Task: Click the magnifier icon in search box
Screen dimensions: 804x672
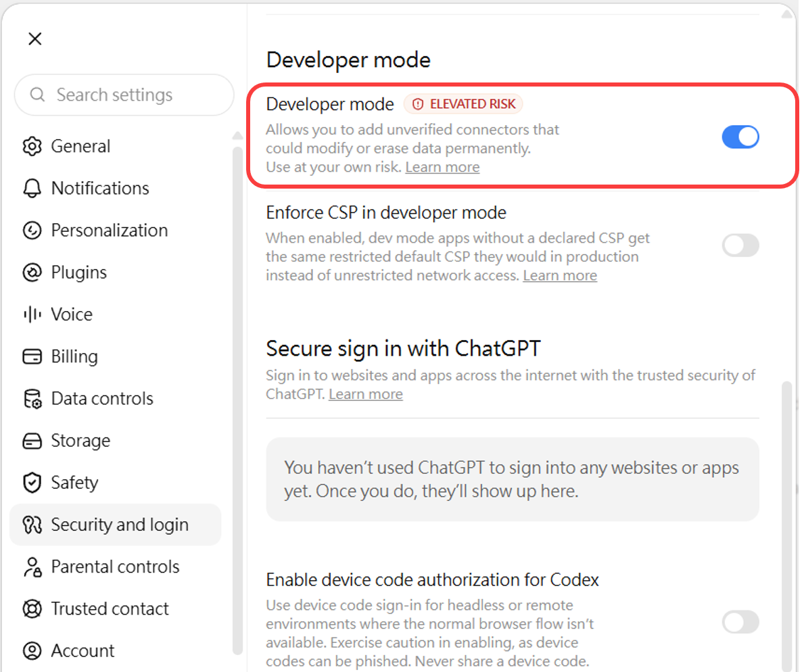Action: pyautogui.click(x=37, y=95)
